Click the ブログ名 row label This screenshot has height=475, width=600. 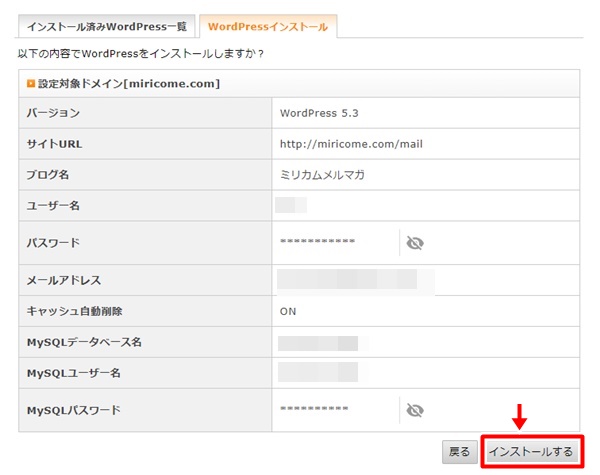pos(48,175)
